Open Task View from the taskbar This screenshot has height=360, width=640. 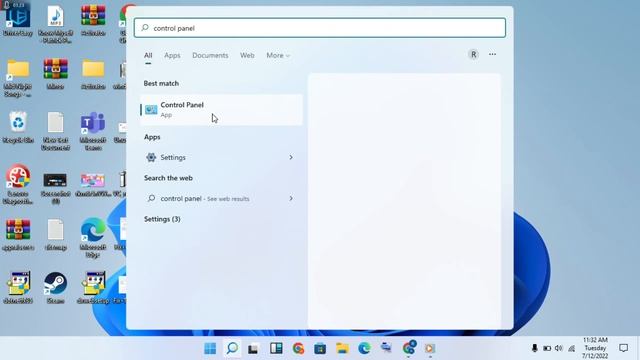[253, 348]
